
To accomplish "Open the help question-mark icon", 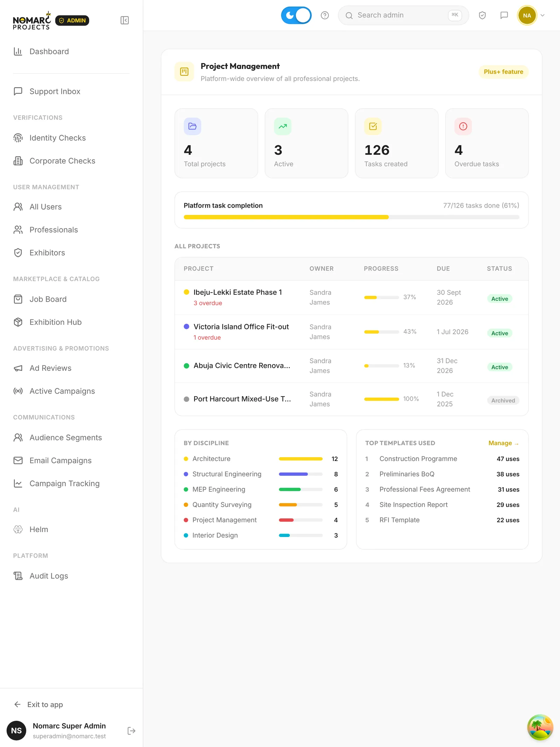I will click(x=325, y=15).
